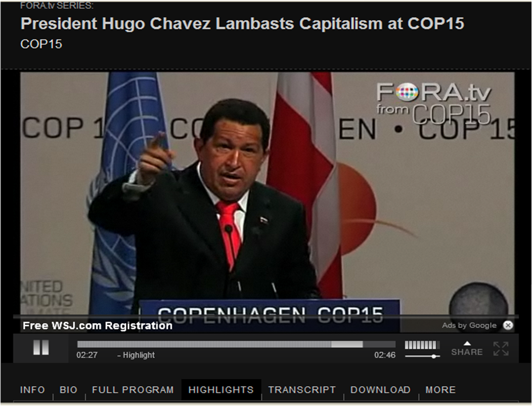This screenshot has height=406, width=532.
Task: Click the Ads by Google label
Action: pos(469,326)
